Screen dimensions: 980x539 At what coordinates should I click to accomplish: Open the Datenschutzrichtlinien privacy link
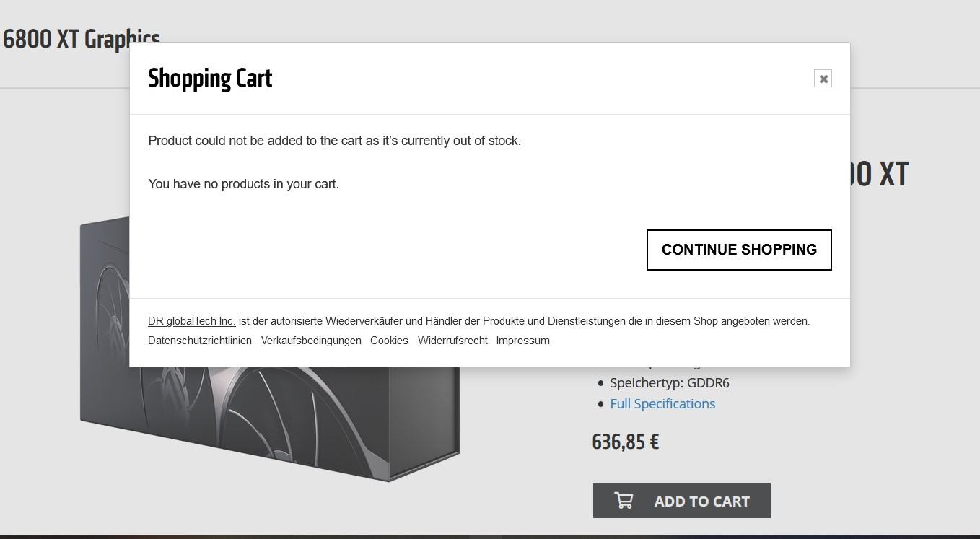tap(200, 341)
